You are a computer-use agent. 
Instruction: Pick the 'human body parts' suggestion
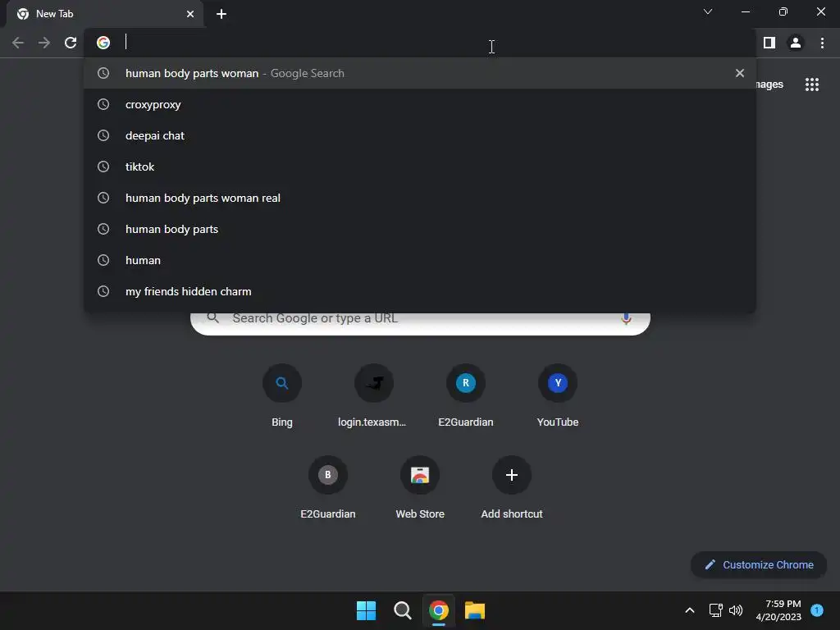419,229
